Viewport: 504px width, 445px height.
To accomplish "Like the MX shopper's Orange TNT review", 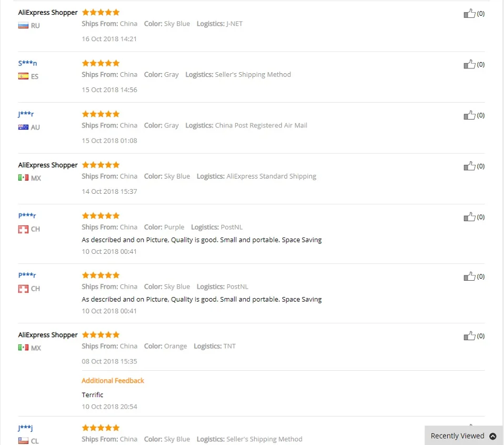I will click(x=469, y=335).
